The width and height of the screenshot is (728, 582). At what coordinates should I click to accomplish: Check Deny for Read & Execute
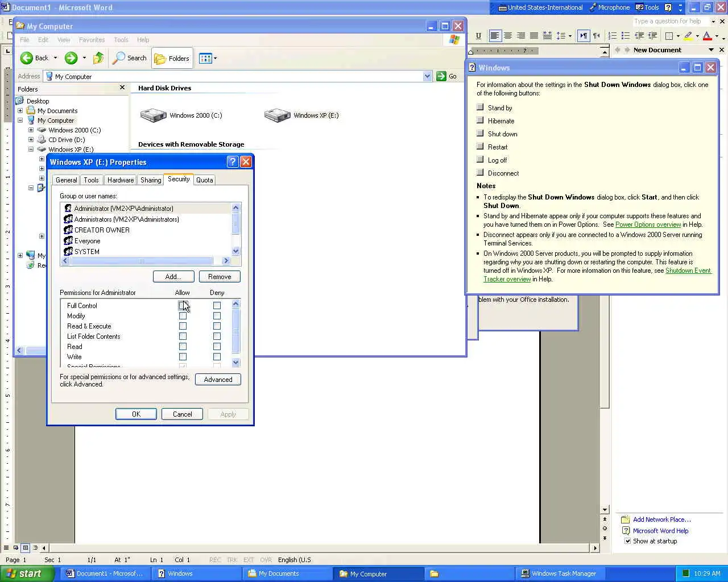coord(217,326)
